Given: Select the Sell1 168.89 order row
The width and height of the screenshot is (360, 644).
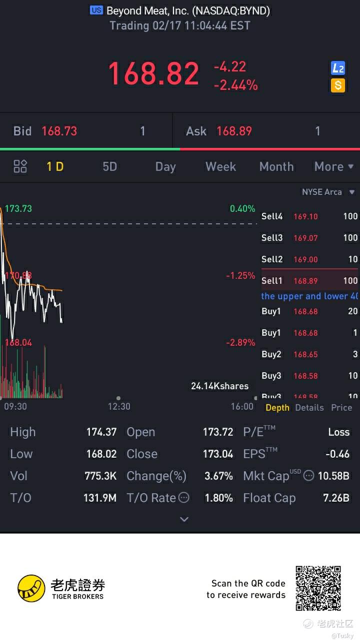Looking at the screenshot, I should click(309, 281).
